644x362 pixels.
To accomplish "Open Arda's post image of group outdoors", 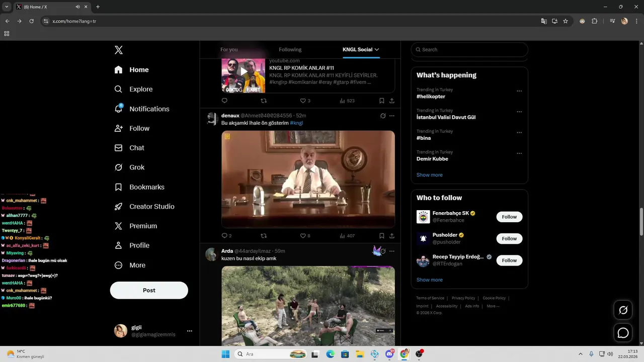I will point(308,306).
